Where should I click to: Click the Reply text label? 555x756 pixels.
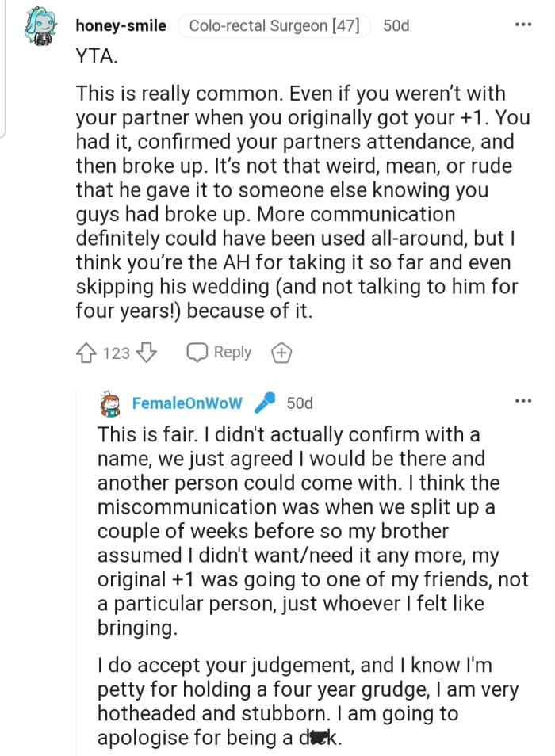tap(232, 353)
